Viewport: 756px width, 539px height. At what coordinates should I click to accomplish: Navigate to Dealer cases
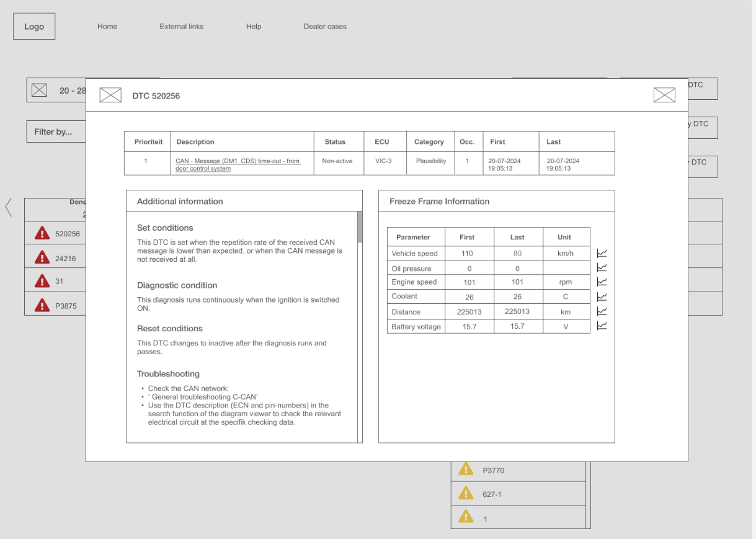(x=325, y=27)
